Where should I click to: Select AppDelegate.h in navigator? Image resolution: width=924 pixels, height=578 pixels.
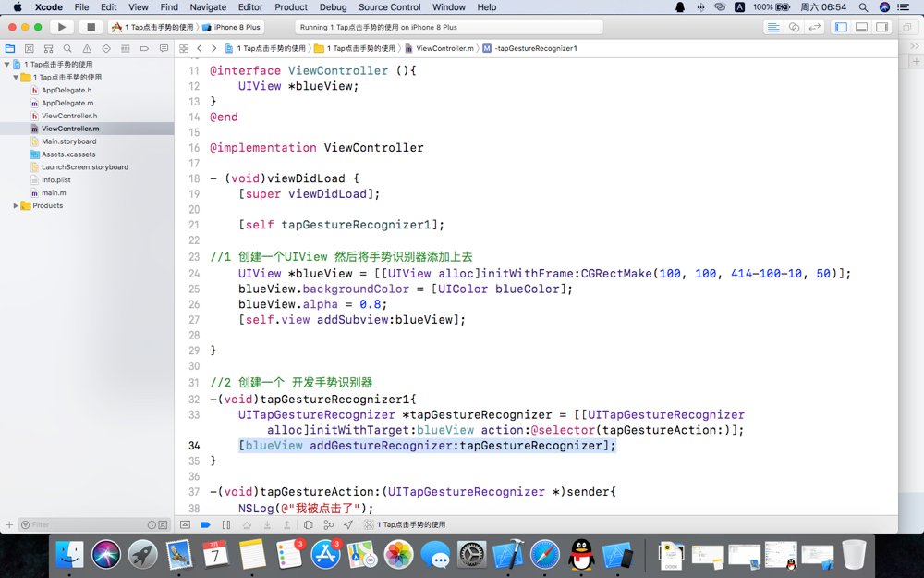pos(67,91)
